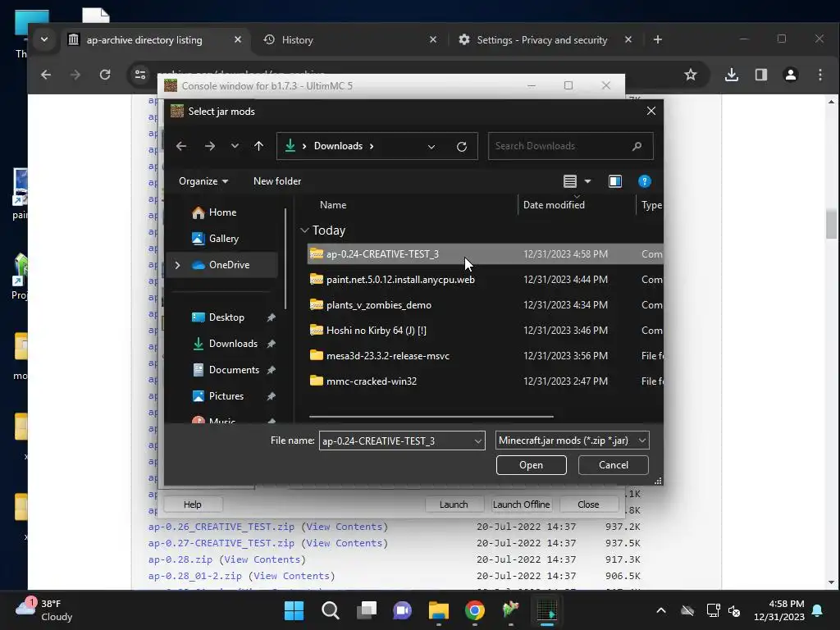
Task: Unpin Documents using its pin icon
Action: pyautogui.click(x=271, y=370)
